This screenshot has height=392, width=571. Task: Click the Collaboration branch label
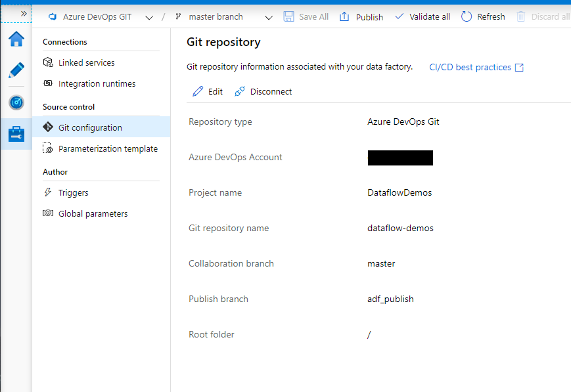pos(231,263)
